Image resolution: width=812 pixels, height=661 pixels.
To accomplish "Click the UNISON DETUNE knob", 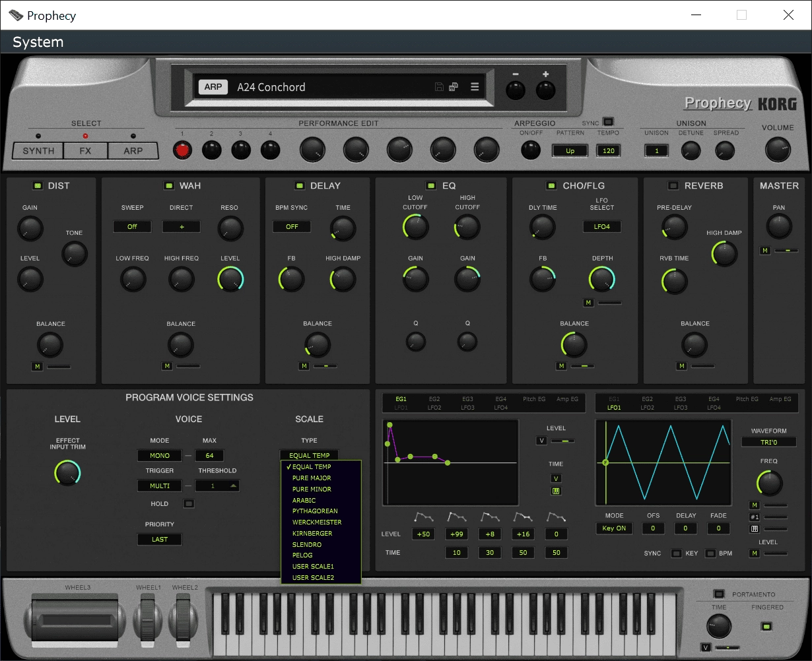I will pyautogui.click(x=691, y=151).
